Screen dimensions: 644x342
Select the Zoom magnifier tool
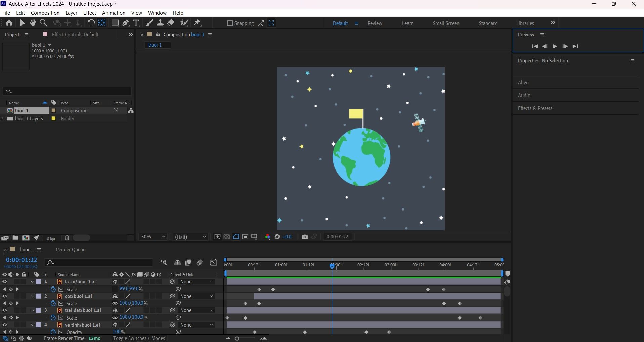(43, 23)
